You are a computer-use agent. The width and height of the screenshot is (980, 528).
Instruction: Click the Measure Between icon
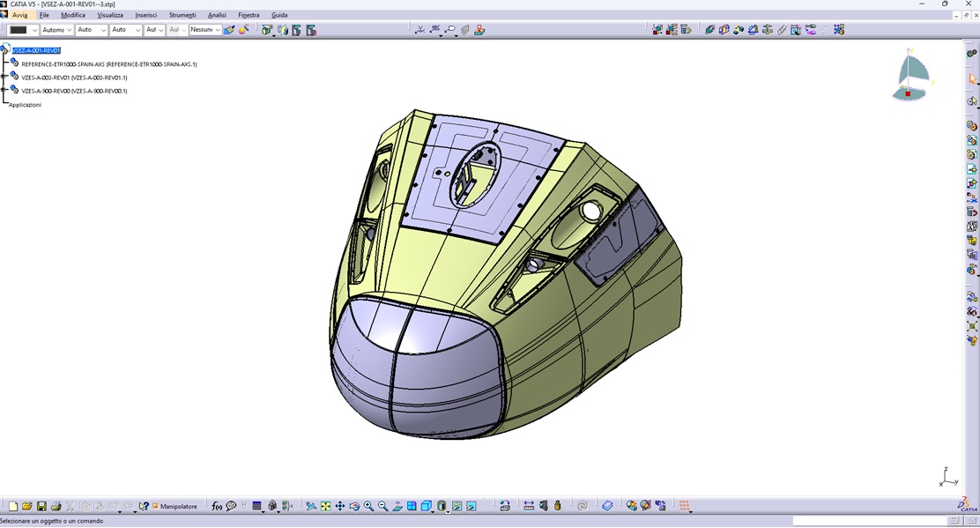[529, 506]
